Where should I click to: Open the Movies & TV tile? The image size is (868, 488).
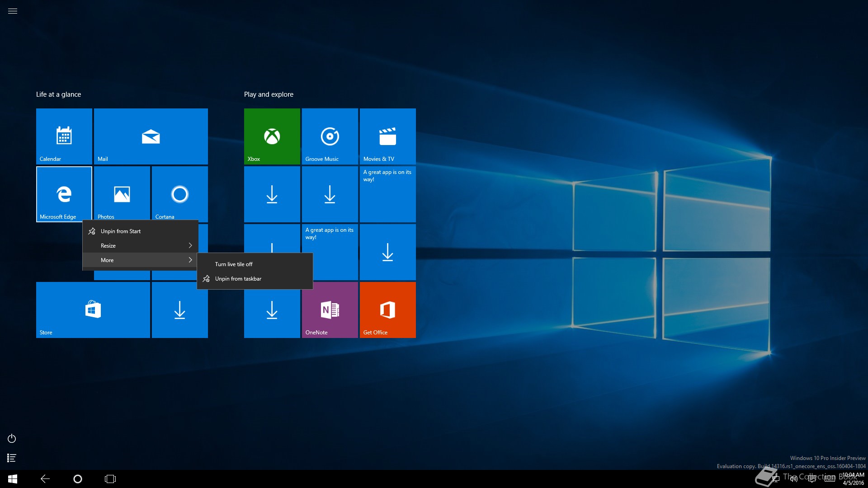[x=387, y=136]
